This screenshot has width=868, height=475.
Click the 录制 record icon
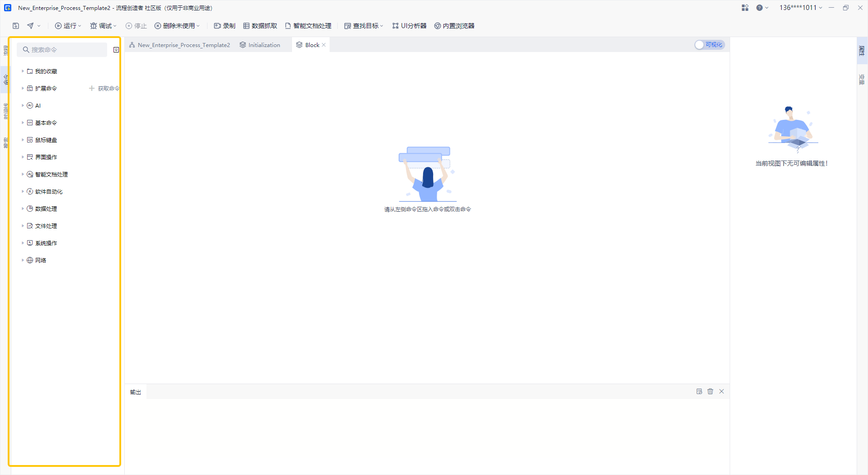(x=217, y=26)
